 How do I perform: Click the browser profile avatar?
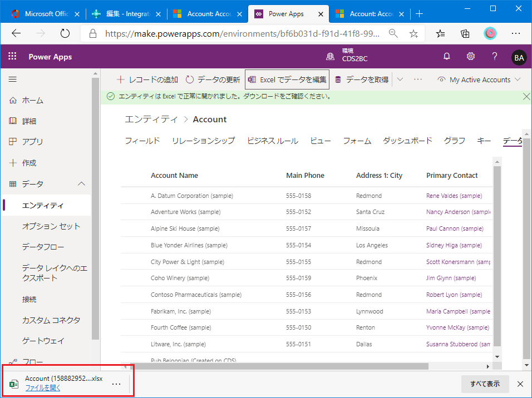coord(490,33)
